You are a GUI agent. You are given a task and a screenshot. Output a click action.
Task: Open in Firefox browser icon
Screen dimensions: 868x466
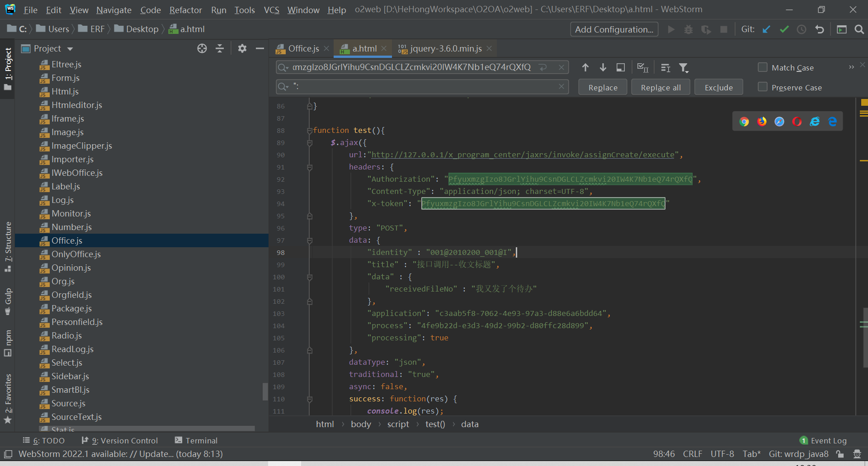(762, 122)
